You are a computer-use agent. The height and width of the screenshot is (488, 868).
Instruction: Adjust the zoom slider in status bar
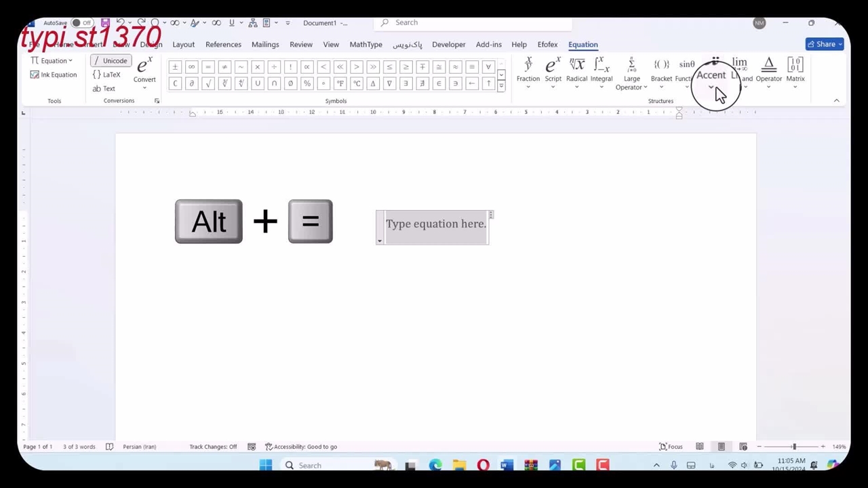[x=793, y=447]
